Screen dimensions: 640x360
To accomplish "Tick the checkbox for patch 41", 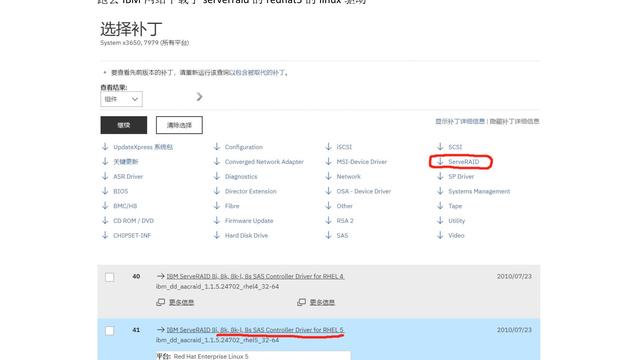I will point(109,331).
